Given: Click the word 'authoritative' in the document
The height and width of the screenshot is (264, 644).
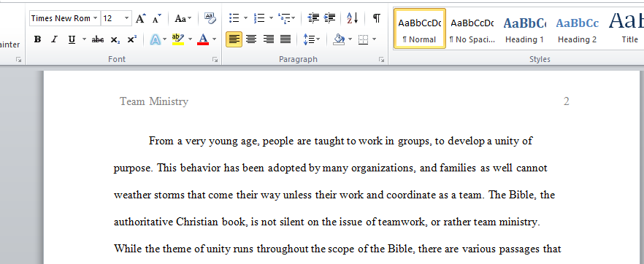Looking at the screenshot, I should click(x=143, y=222).
